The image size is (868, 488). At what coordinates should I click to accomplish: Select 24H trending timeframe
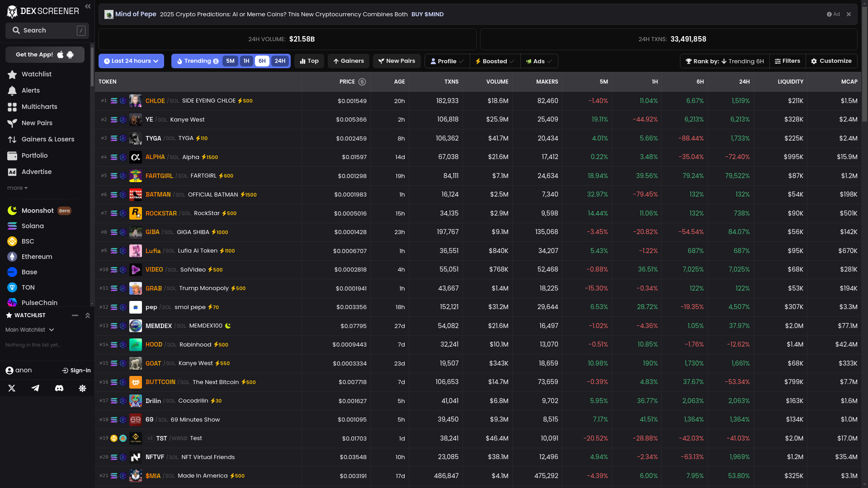pos(280,61)
